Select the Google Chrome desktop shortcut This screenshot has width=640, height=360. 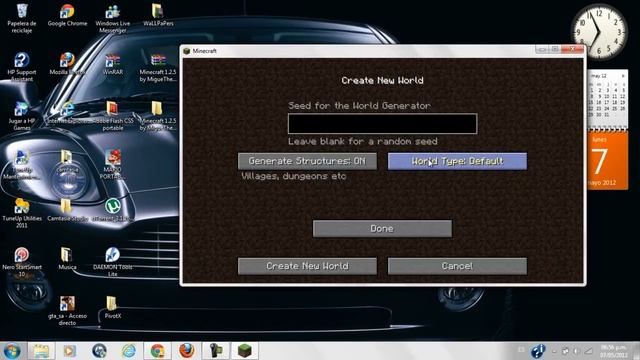[x=67, y=16]
